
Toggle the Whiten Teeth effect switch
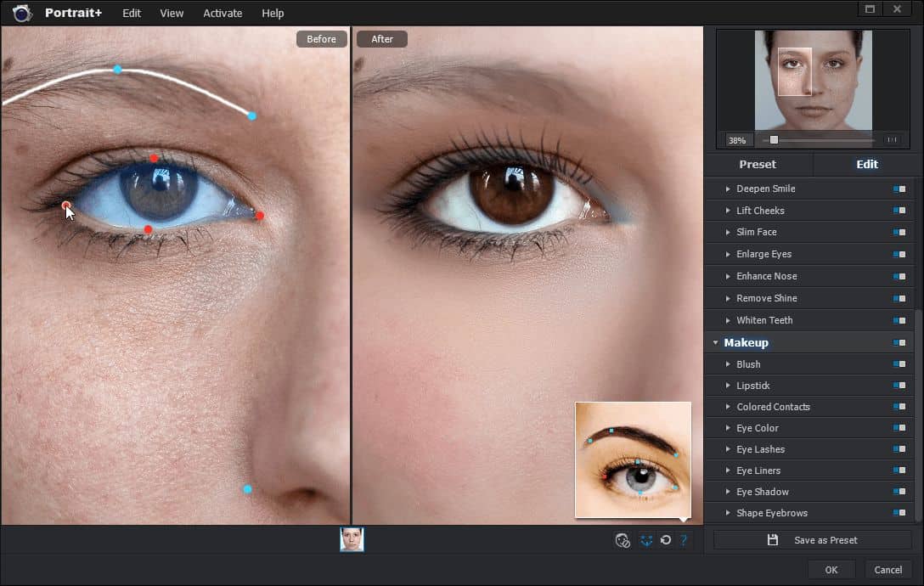coord(899,320)
